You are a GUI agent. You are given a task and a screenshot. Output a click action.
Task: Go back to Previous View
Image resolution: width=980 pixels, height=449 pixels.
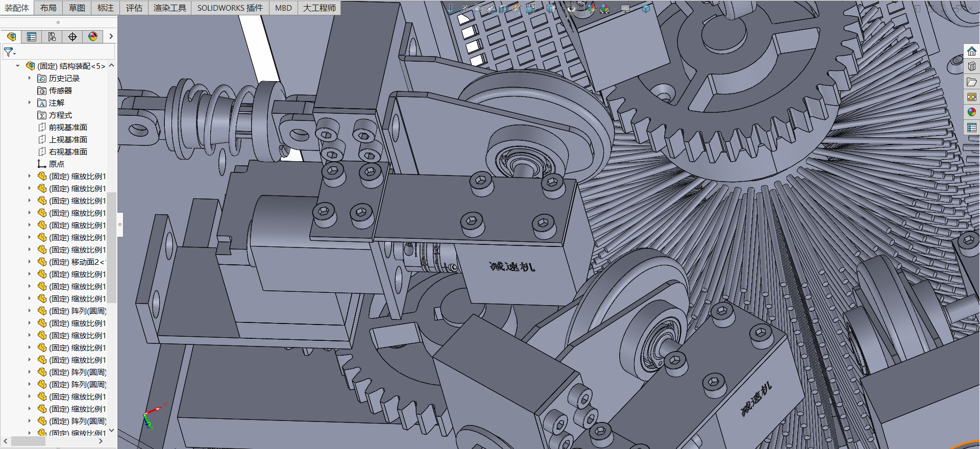(x=491, y=9)
